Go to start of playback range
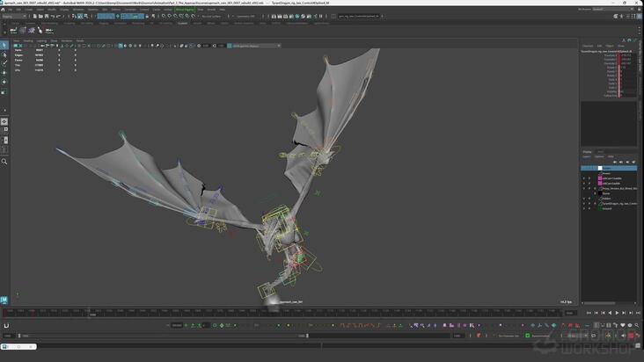Image resolution: width=644 pixels, height=362 pixels. click(x=589, y=313)
